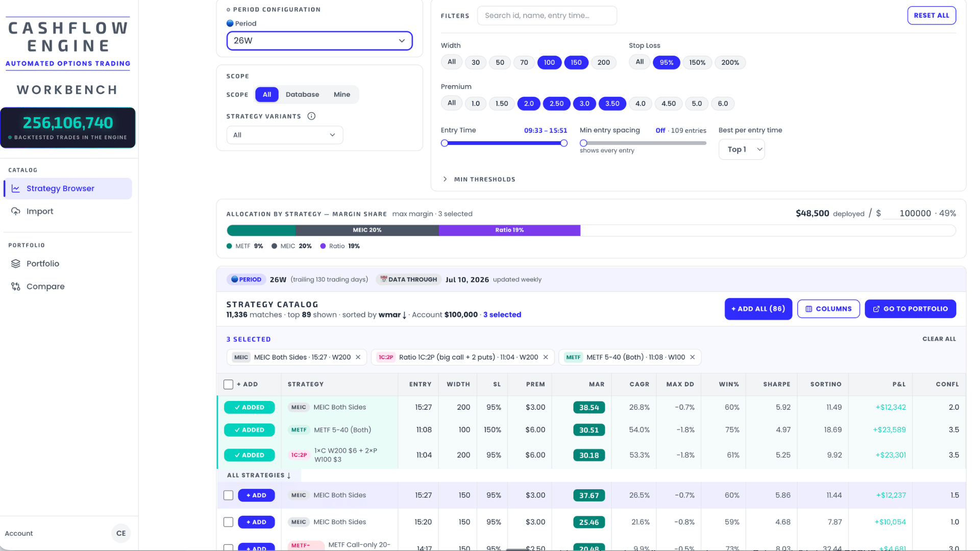Select scope Mine tab
The width and height of the screenshot is (980, 551).
pyautogui.click(x=342, y=94)
